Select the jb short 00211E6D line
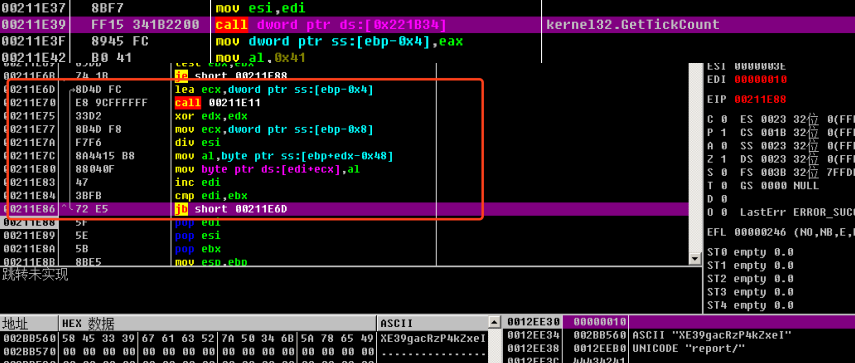855x363 pixels. click(x=349, y=209)
